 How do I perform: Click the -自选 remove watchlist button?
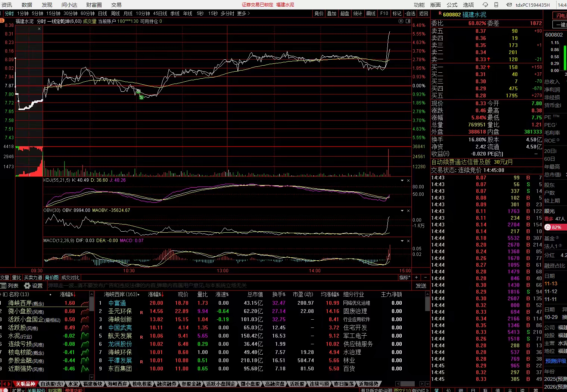[x=410, y=13]
